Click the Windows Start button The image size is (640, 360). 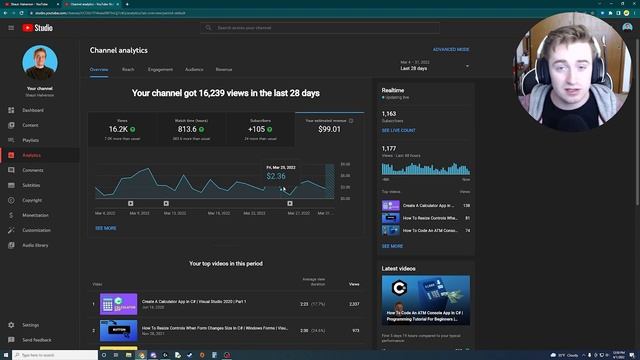[x=6, y=355]
